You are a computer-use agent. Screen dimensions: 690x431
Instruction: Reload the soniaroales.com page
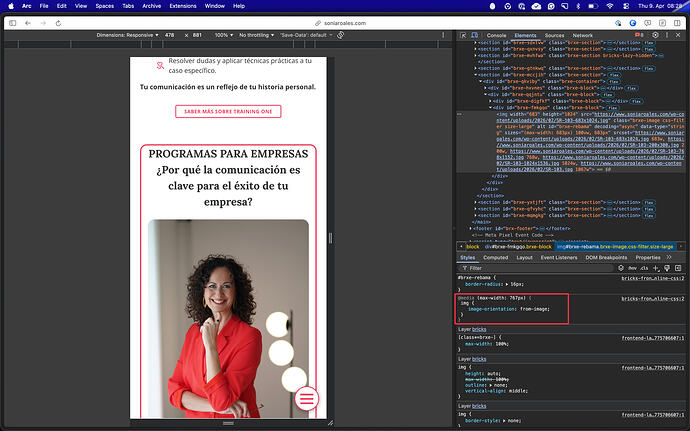click(x=58, y=23)
